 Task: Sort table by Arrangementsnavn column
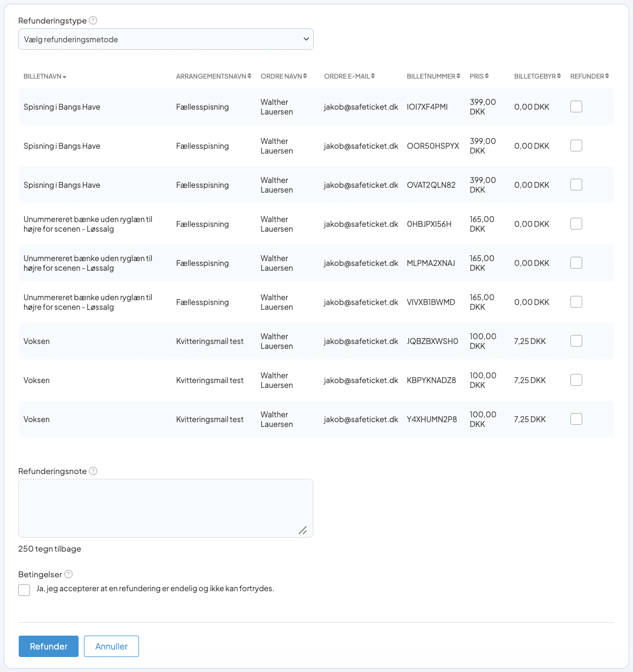(249, 76)
